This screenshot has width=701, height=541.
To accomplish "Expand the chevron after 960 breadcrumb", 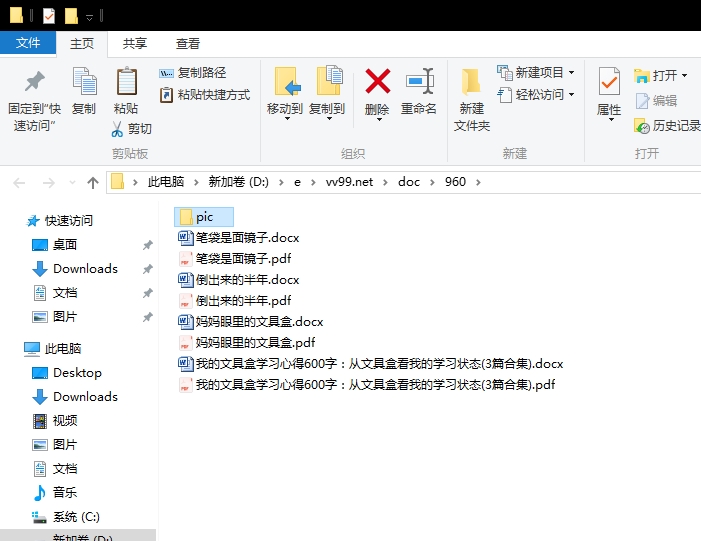I will point(478,182).
